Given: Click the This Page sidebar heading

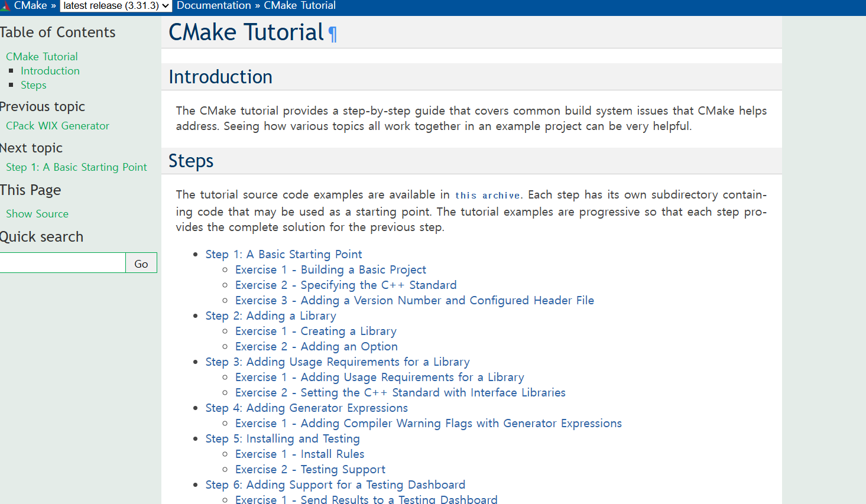Looking at the screenshot, I should [31, 190].
